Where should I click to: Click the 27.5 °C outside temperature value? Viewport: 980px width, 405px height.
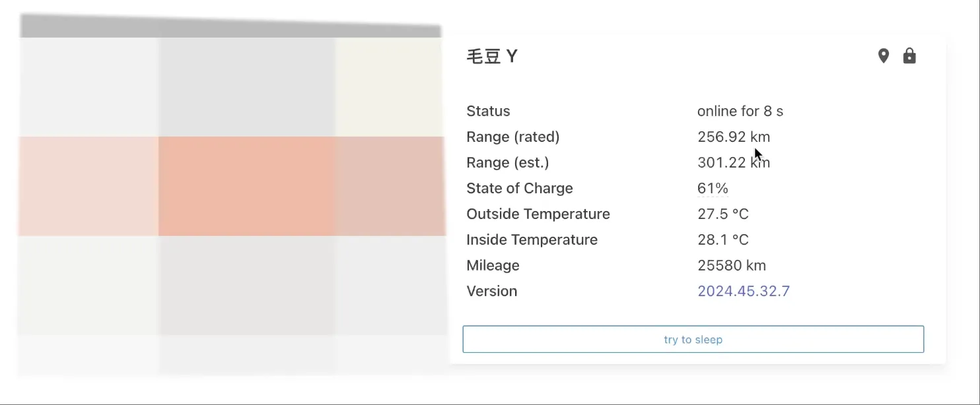[722, 214]
